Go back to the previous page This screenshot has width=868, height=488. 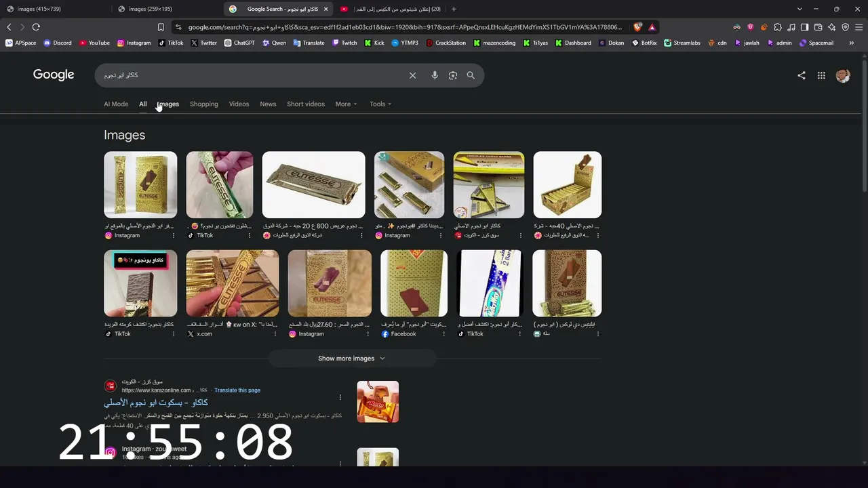click(x=9, y=27)
